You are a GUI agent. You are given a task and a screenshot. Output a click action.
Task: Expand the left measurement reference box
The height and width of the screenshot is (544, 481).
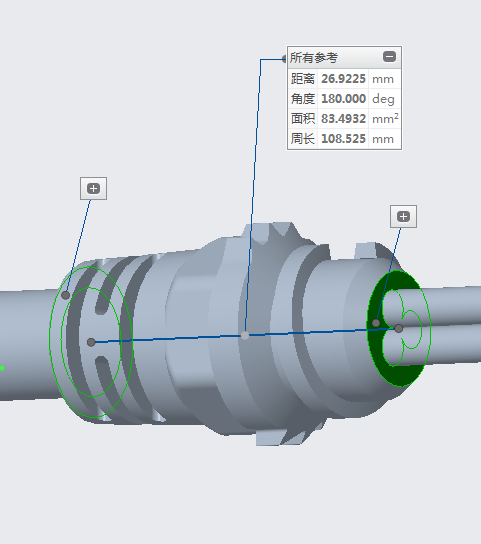coord(93,189)
